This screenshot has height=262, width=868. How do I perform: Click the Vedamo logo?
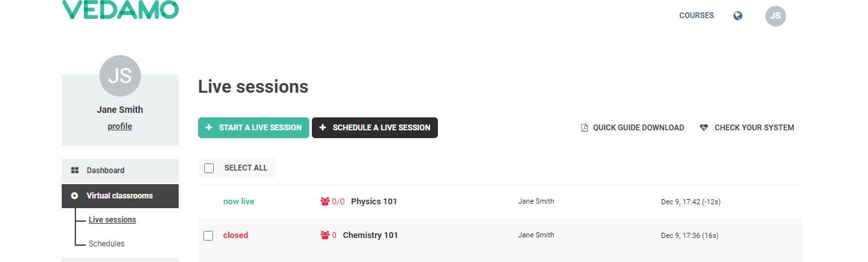coord(120,9)
